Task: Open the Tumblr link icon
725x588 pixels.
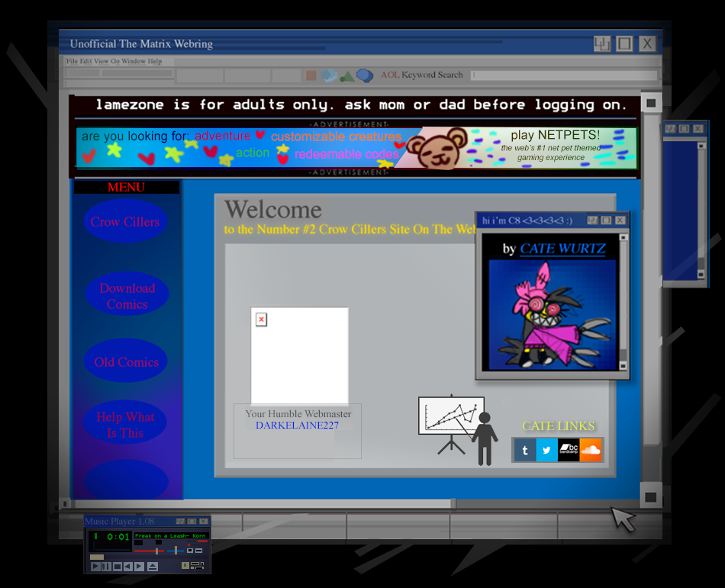Action: point(525,450)
